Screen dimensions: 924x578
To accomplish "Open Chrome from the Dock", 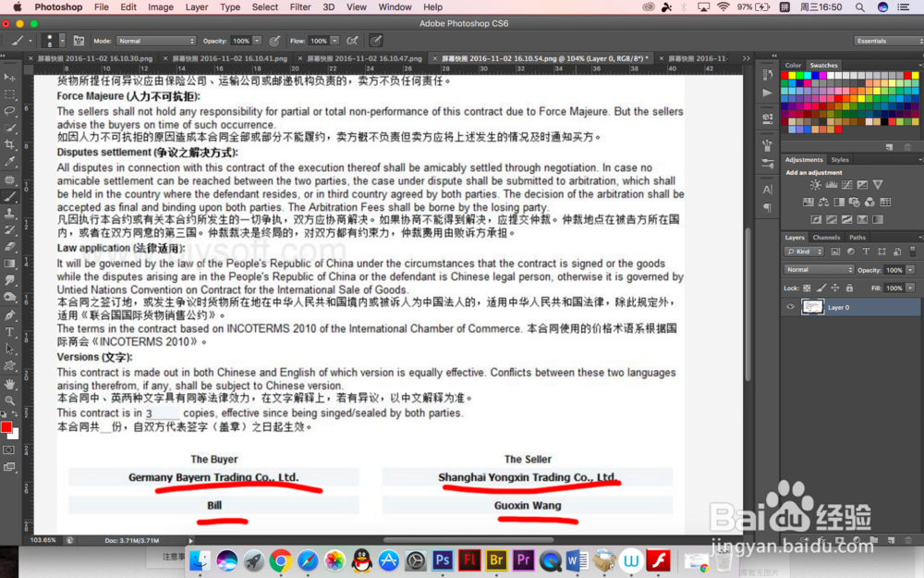I will [x=281, y=560].
